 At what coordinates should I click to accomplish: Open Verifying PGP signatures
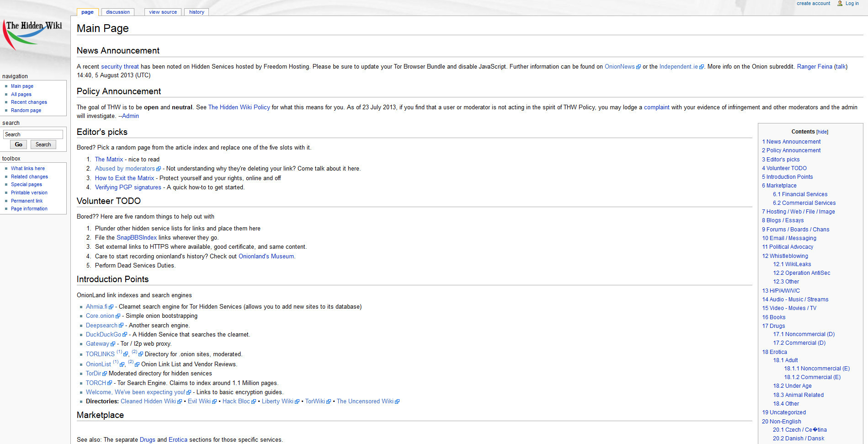[x=128, y=187]
